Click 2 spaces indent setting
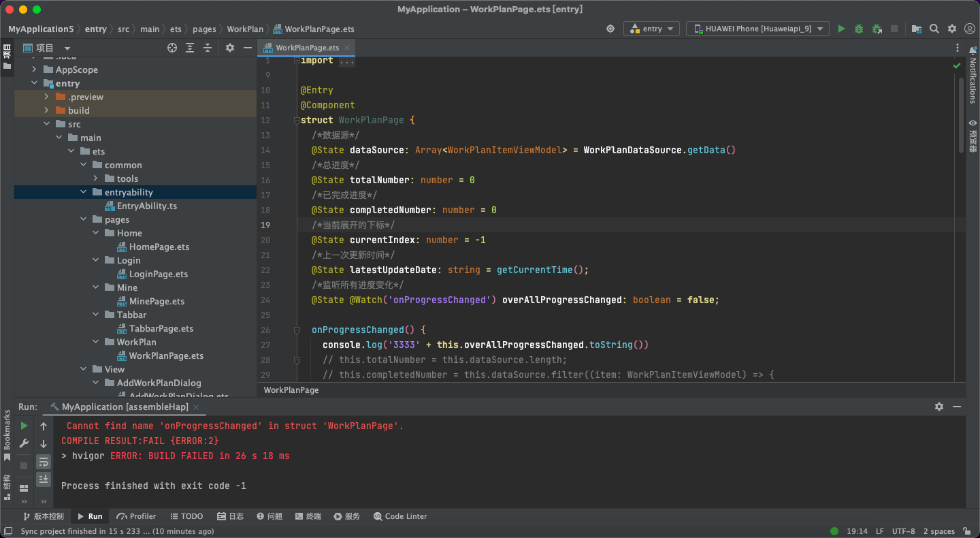 tap(940, 531)
